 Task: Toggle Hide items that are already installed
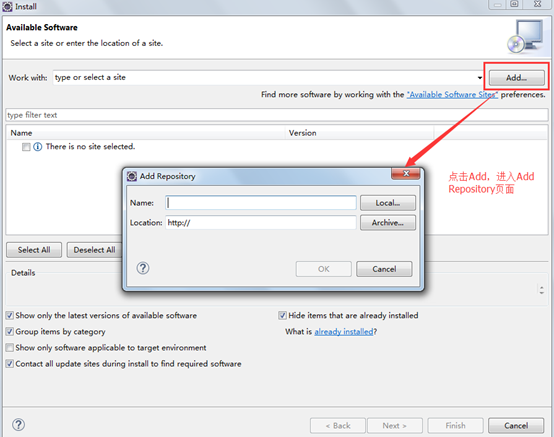click(282, 315)
